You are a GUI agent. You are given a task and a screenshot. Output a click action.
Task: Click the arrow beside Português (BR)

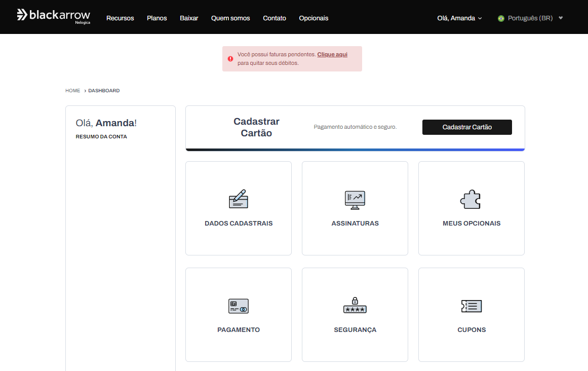(561, 18)
